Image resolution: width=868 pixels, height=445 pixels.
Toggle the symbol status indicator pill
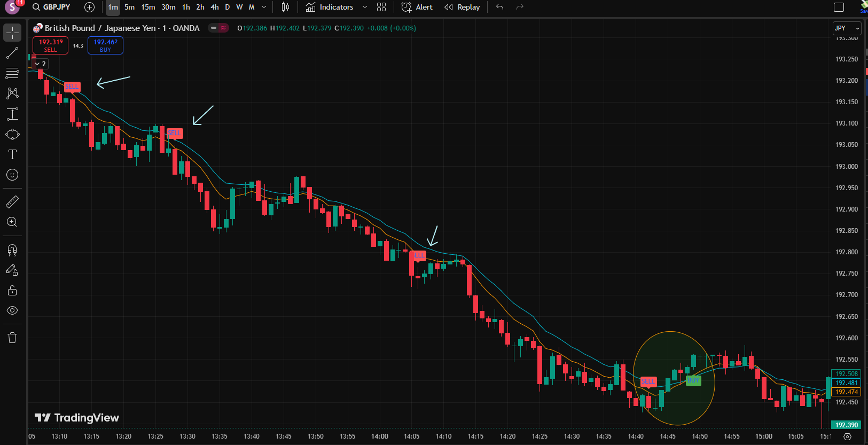click(218, 28)
